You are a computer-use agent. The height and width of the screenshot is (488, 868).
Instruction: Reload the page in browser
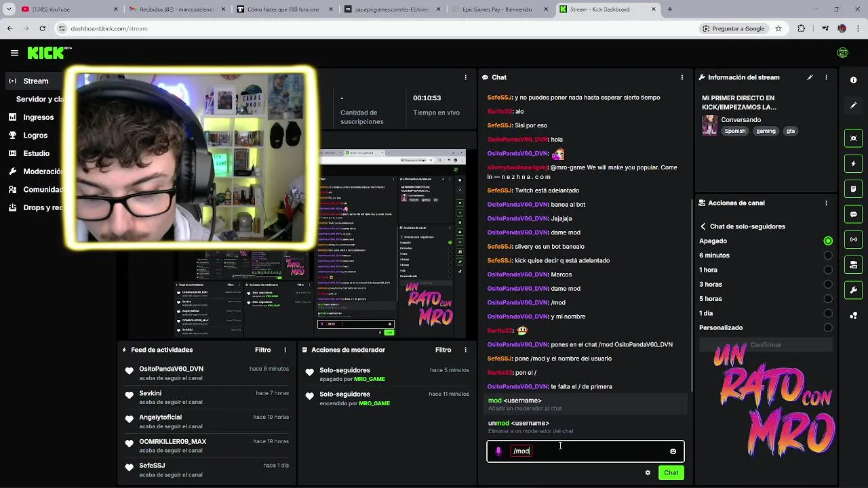click(x=42, y=28)
